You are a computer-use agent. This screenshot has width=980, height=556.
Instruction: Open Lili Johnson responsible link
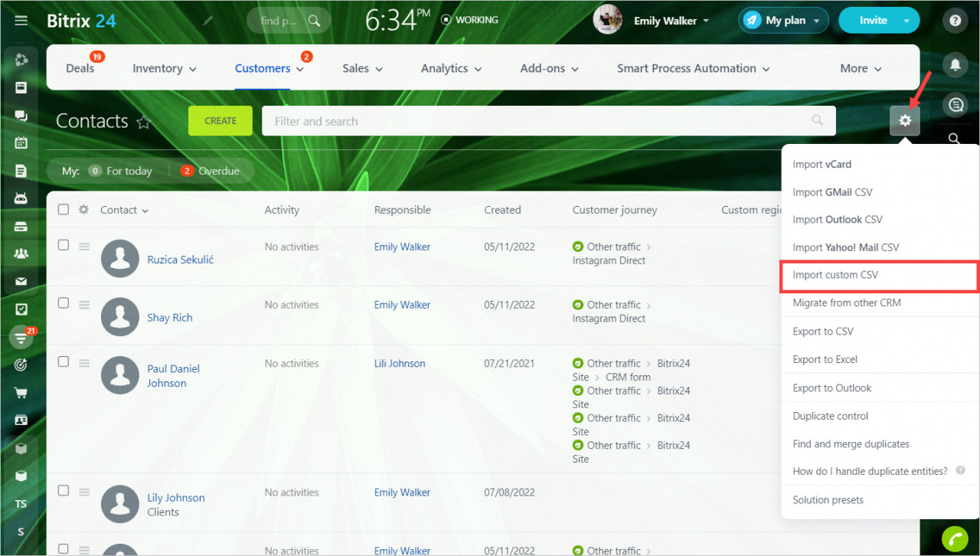400,364
